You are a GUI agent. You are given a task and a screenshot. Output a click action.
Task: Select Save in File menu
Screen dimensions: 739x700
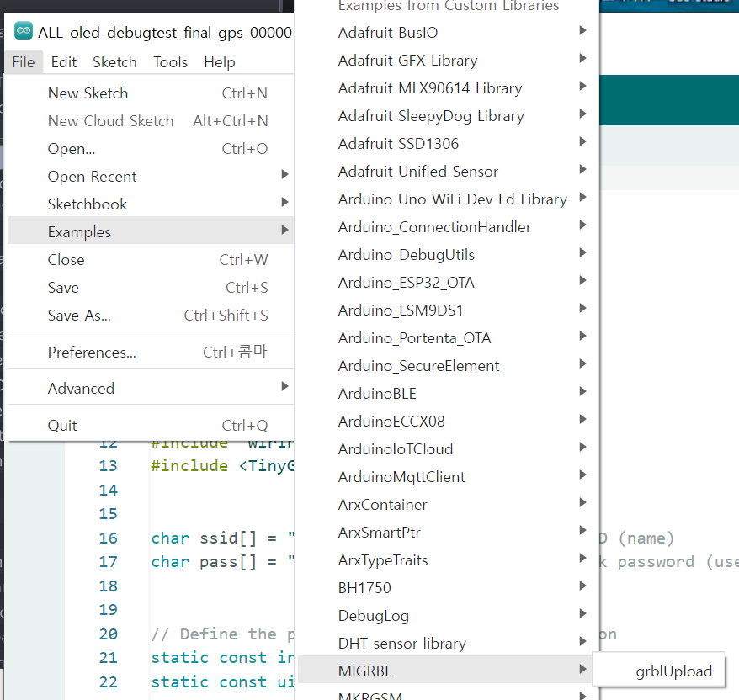click(151, 288)
